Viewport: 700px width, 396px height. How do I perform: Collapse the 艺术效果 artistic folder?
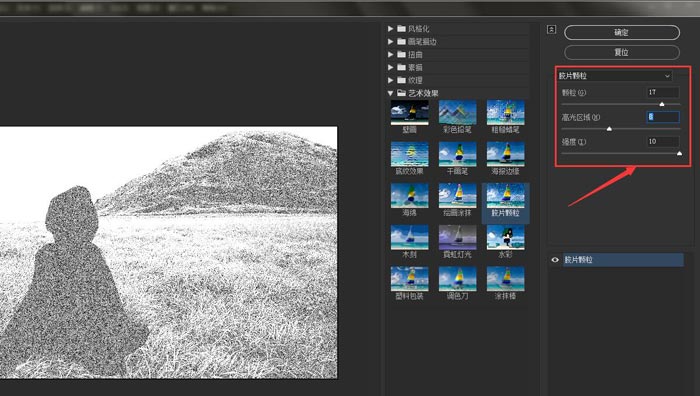pos(391,93)
